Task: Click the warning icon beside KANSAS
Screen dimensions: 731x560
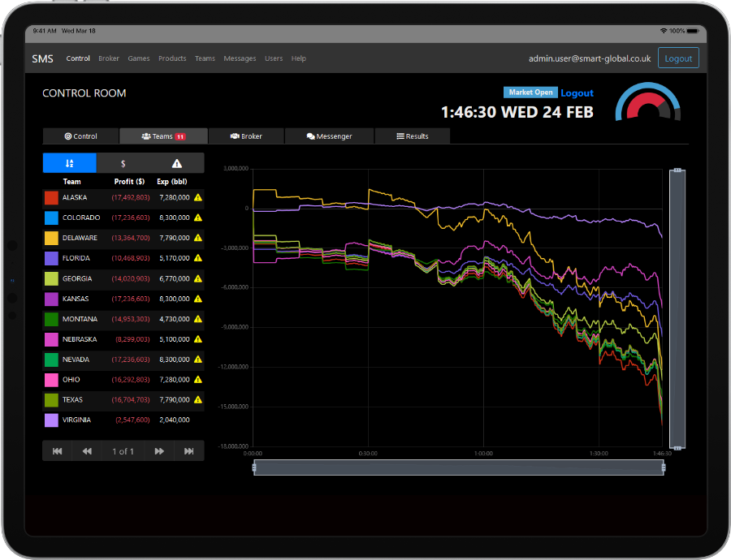Action: click(198, 299)
